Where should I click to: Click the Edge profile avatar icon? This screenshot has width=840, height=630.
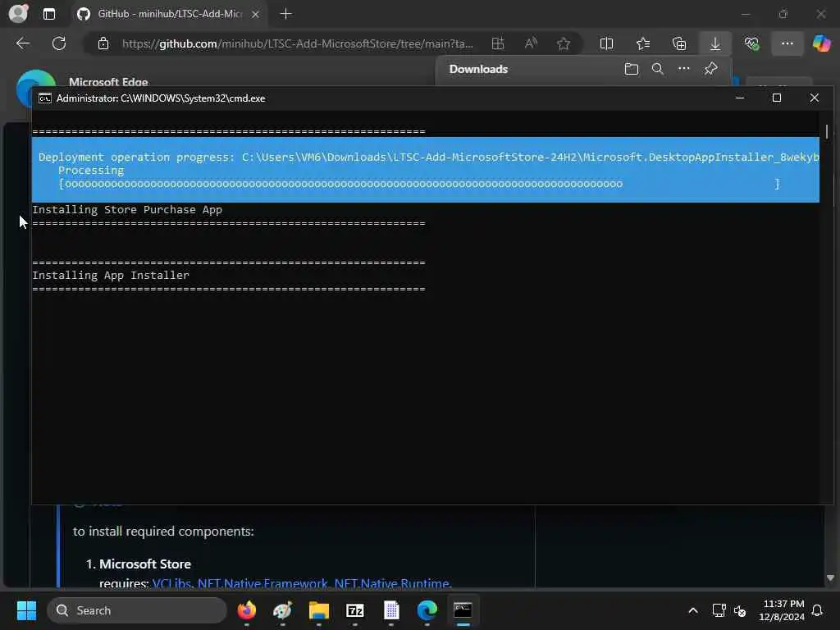[18, 13]
